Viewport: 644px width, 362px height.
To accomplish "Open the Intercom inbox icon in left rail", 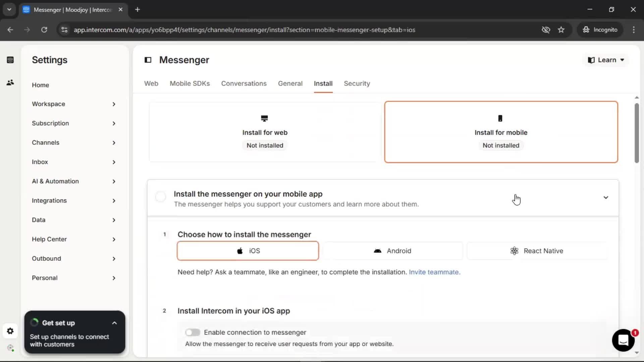I will [10, 60].
